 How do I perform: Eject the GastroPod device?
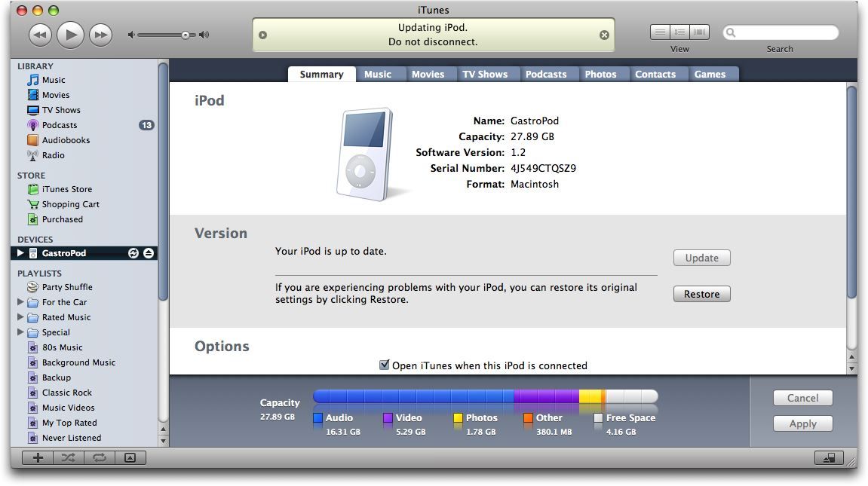149,253
